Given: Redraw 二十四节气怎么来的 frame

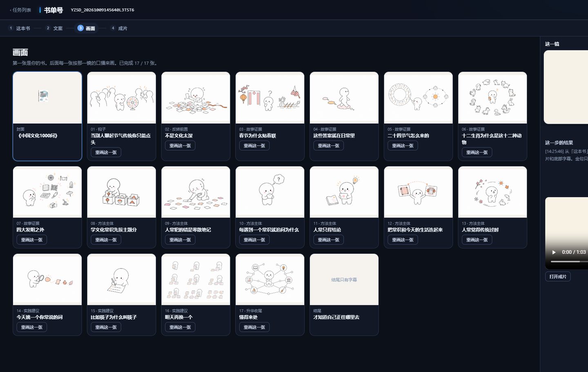Looking at the screenshot, I should point(403,146).
